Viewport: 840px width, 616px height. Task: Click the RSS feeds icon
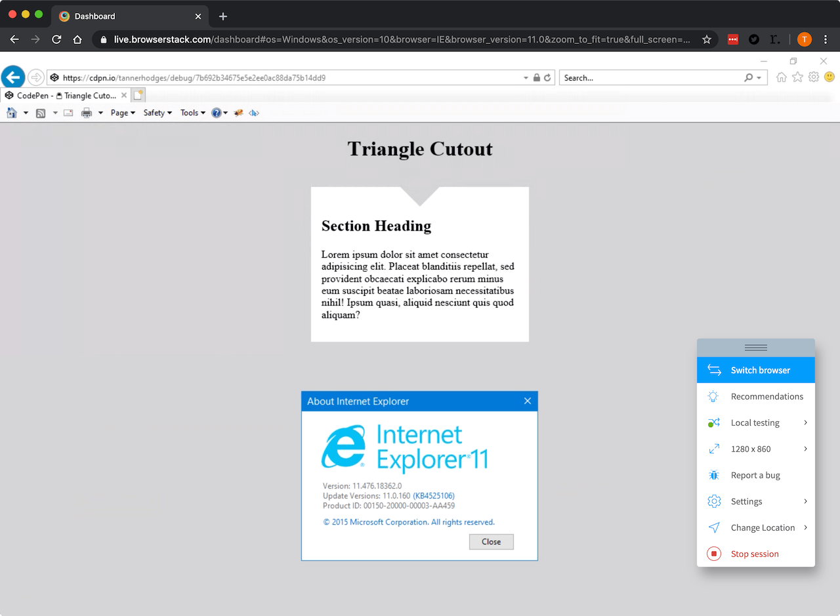(x=41, y=113)
